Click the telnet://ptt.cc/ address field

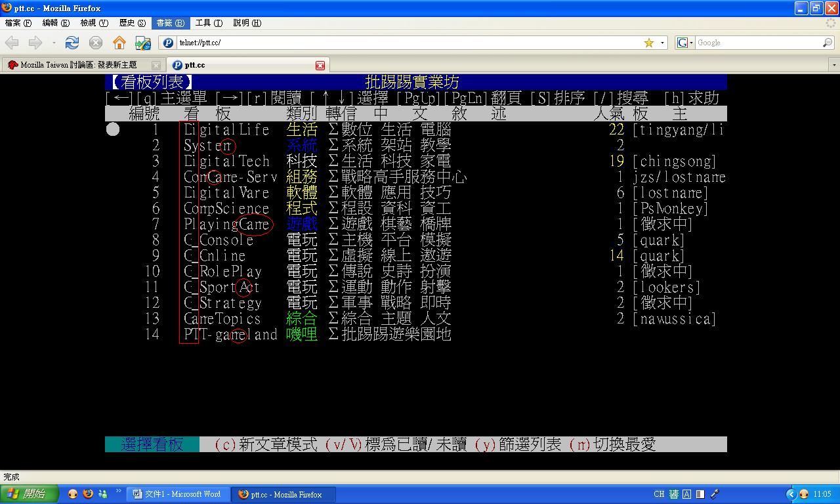[x=407, y=43]
